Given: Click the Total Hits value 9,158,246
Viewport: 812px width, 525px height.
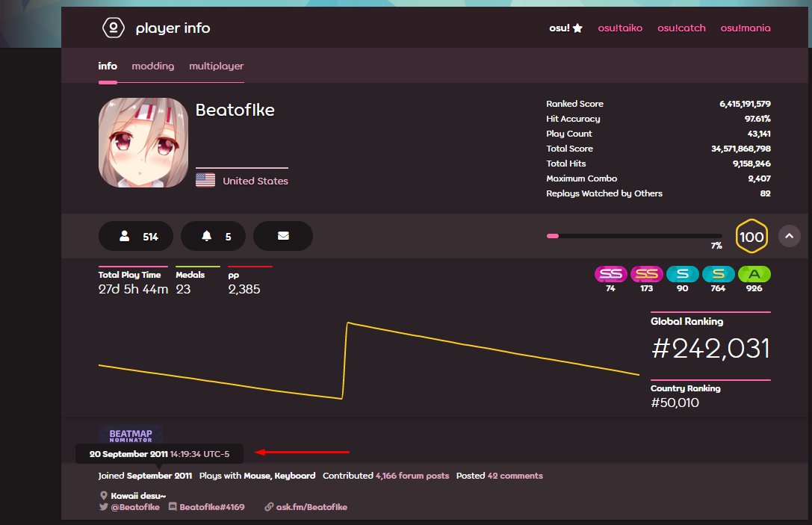Looking at the screenshot, I should click(x=751, y=164).
